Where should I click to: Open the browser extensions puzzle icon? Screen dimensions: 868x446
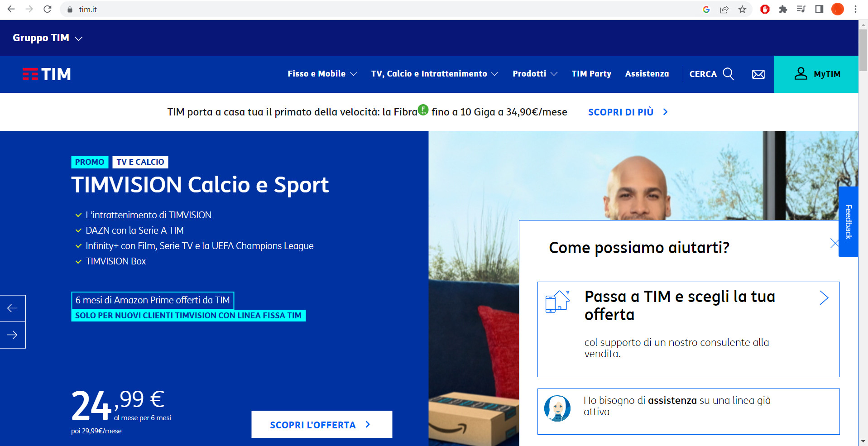click(783, 10)
